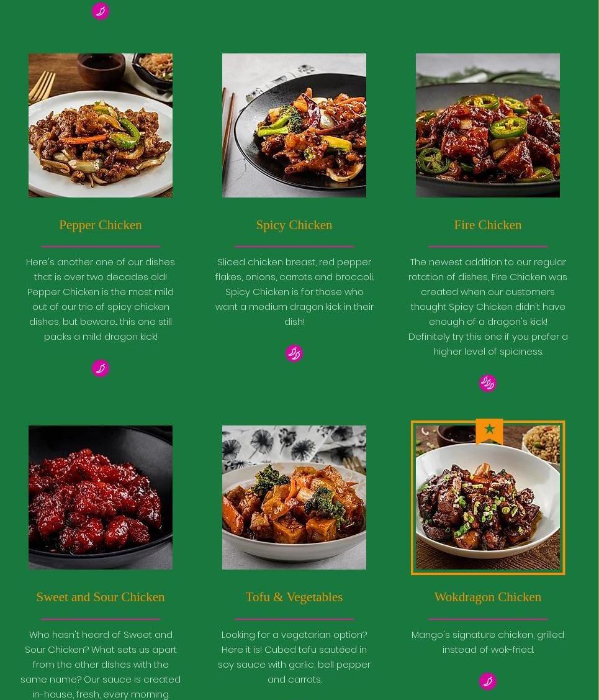The height and width of the screenshot is (700, 599).
Task: Open the Tofu & Vegetables photo
Action: pos(294,498)
